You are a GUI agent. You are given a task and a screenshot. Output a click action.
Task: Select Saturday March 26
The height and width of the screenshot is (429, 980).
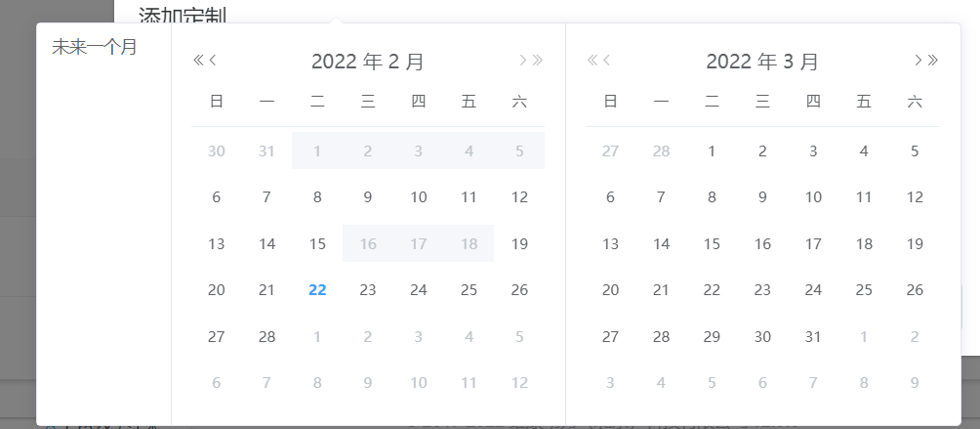(915, 290)
